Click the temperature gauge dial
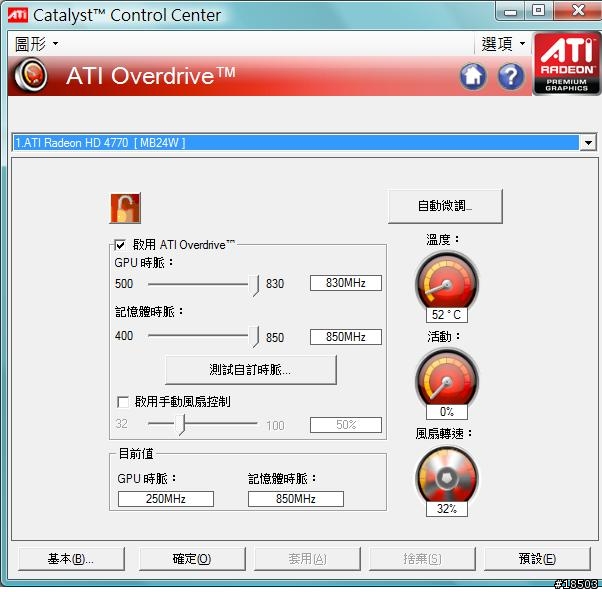The width and height of the screenshot is (602, 592). [447, 280]
